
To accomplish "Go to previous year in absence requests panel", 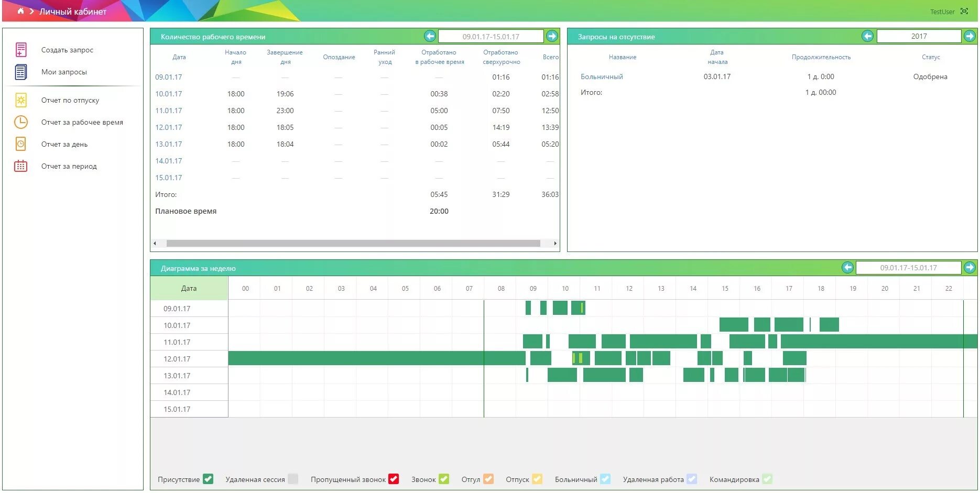I will click(x=868, y=36).
